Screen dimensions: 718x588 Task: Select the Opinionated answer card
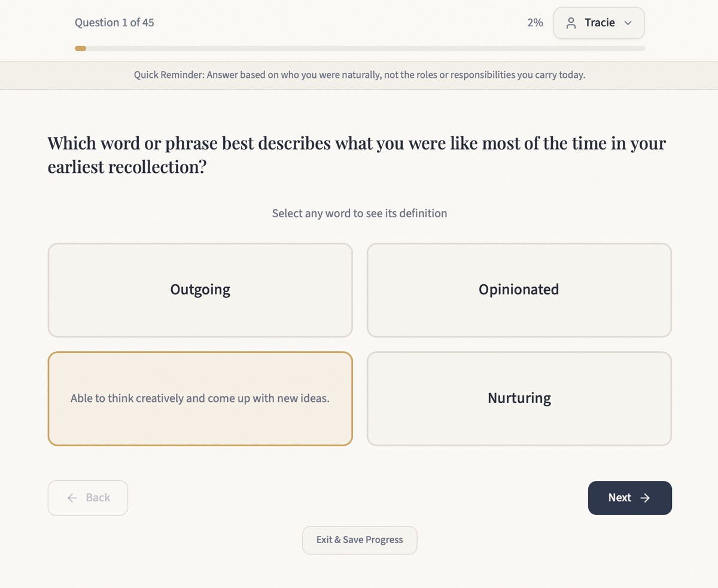click(519, 290)
